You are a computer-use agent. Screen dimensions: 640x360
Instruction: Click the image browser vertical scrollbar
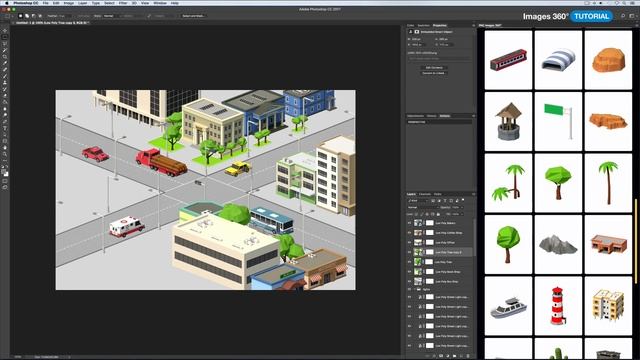pyautogui.click(x=636, y=241)
